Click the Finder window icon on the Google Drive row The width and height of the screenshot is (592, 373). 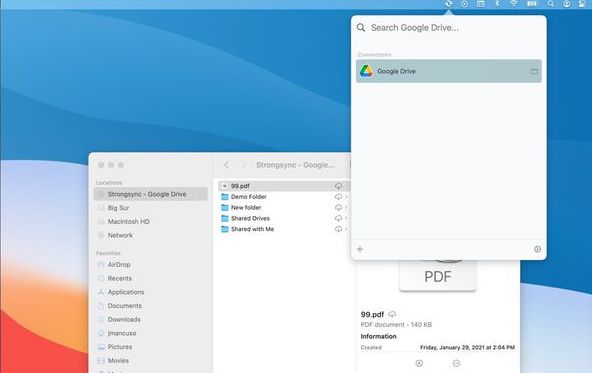(534, 71)
